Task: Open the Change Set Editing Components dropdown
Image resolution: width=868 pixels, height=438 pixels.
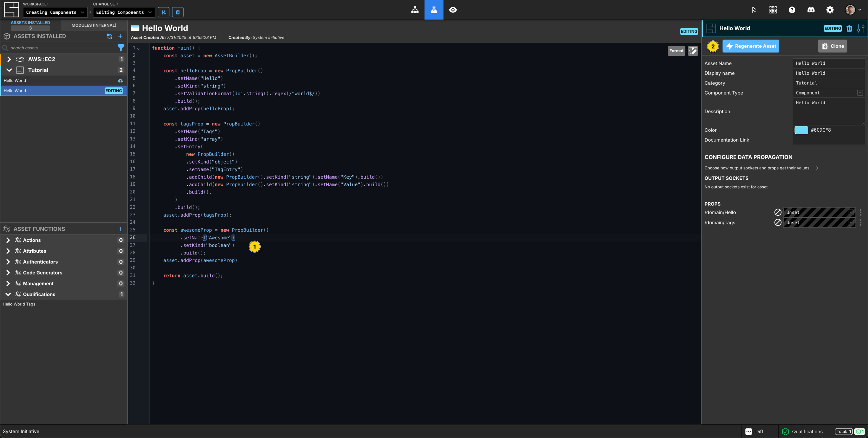Action: (x=124, y=12)
